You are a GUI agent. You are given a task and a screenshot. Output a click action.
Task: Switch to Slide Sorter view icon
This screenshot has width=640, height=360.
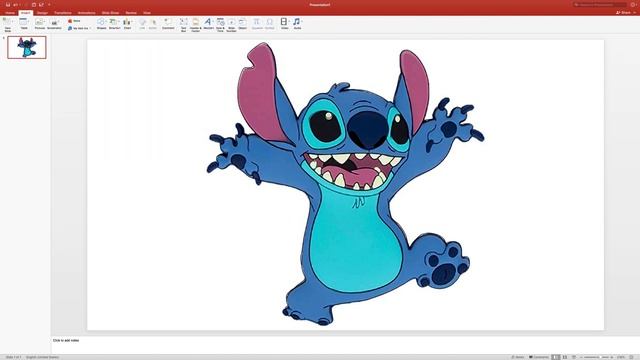pos(565,357)
